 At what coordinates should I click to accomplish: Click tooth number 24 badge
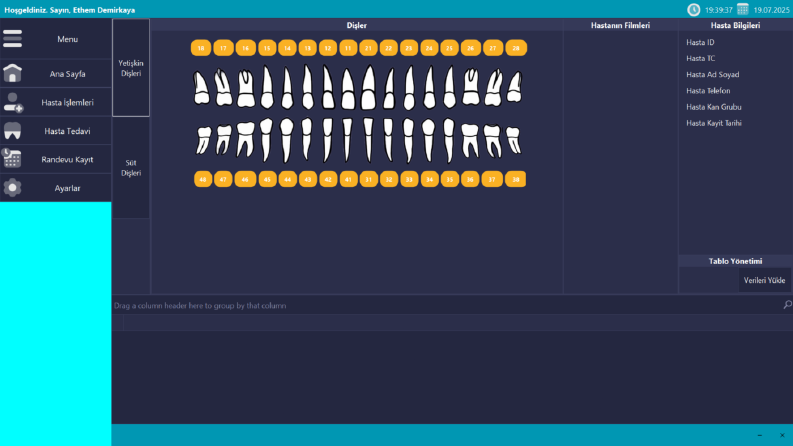click(429, 48)
